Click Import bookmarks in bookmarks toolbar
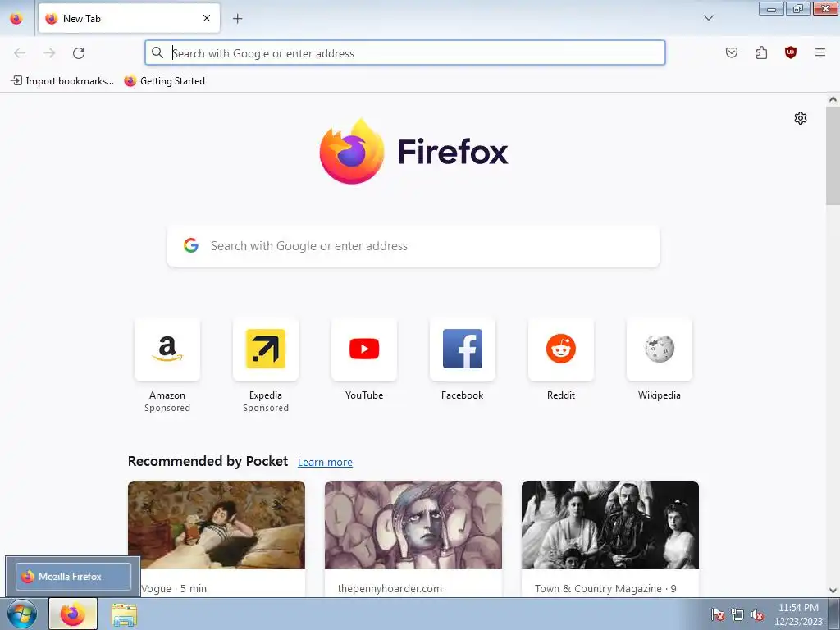Viewport: 840px width, 630px height. coord(62,81)
